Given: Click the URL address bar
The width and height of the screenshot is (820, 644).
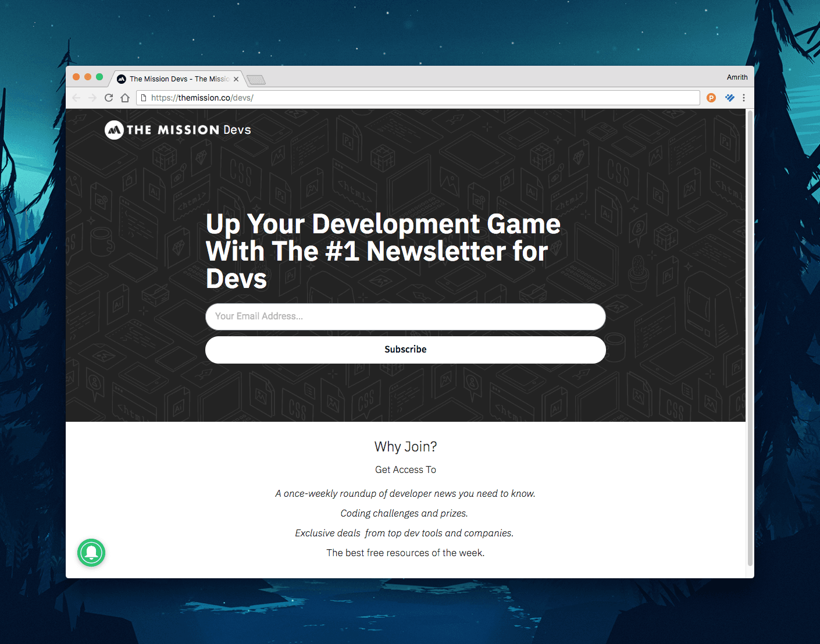Looking at the screenshot, I should pos(418,98).
